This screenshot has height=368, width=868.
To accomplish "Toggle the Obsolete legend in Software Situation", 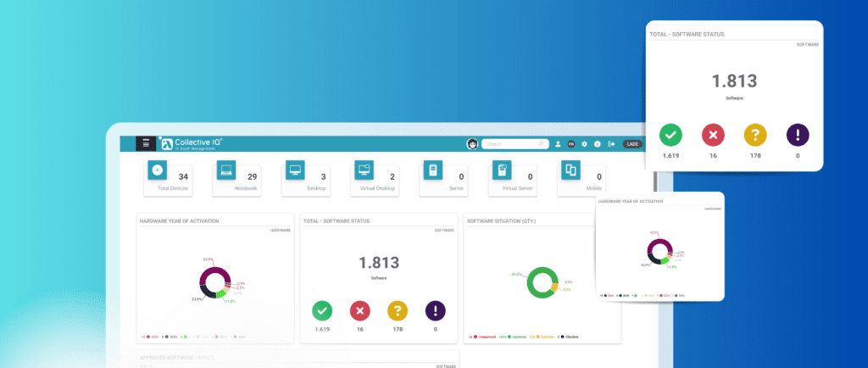I will click(x=570, y=337).
